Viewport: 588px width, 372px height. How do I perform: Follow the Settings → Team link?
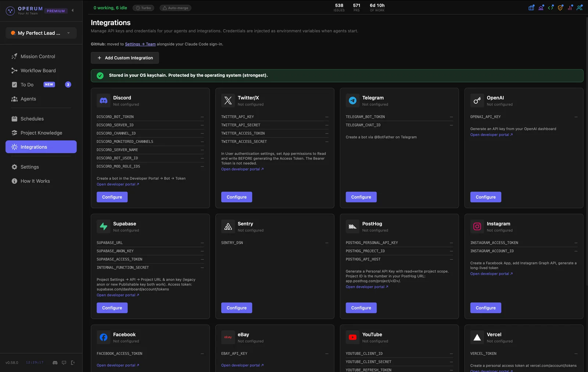click(x=140, y=44)
